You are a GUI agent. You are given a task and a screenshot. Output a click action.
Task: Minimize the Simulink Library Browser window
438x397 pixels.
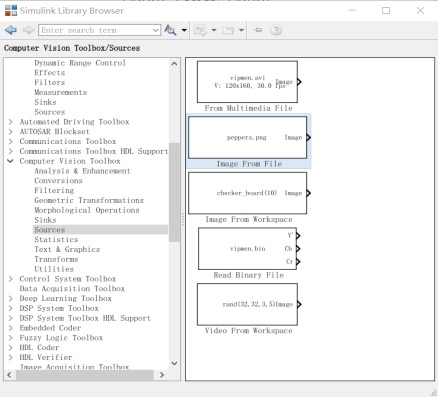point(352,11)
